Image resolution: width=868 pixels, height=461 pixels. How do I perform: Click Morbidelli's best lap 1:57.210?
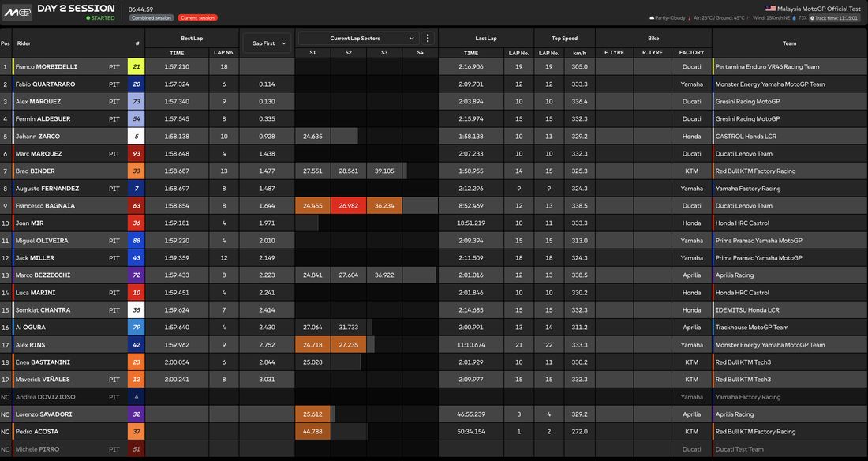point(177,66)
